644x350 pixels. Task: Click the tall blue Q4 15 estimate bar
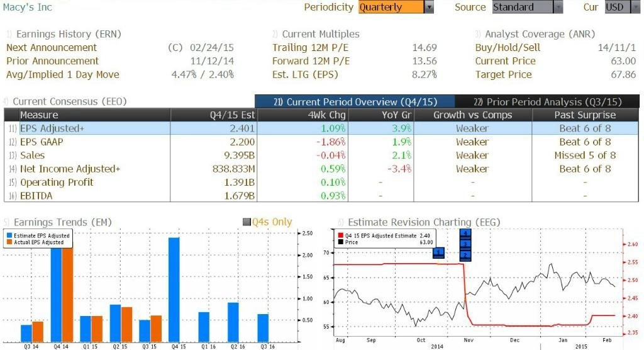(x=174, y=290)
